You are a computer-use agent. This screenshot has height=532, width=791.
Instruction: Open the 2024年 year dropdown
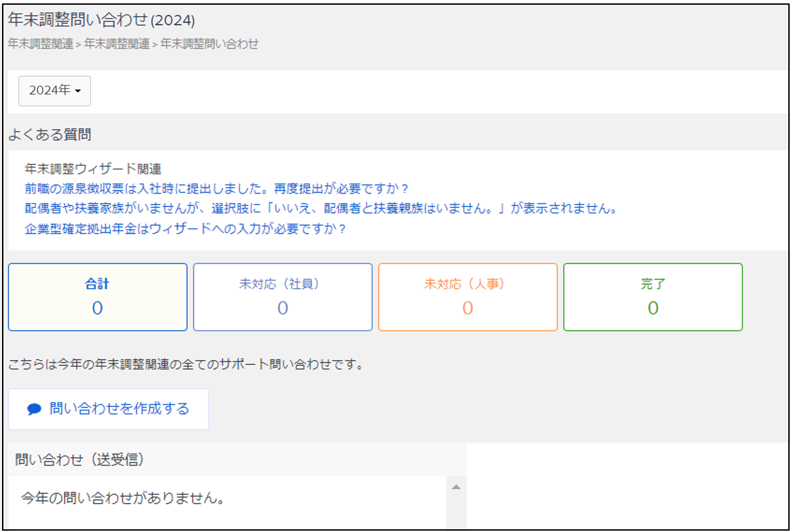pos(54,90)
